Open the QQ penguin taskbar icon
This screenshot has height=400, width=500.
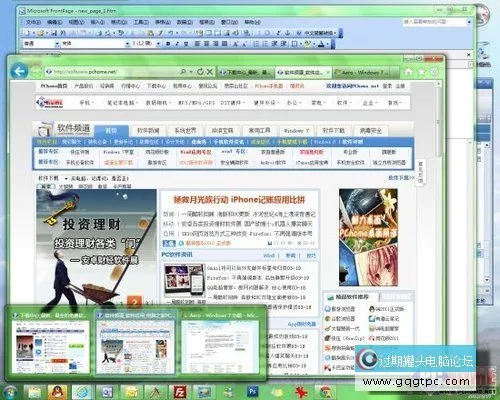coord(58,393)
